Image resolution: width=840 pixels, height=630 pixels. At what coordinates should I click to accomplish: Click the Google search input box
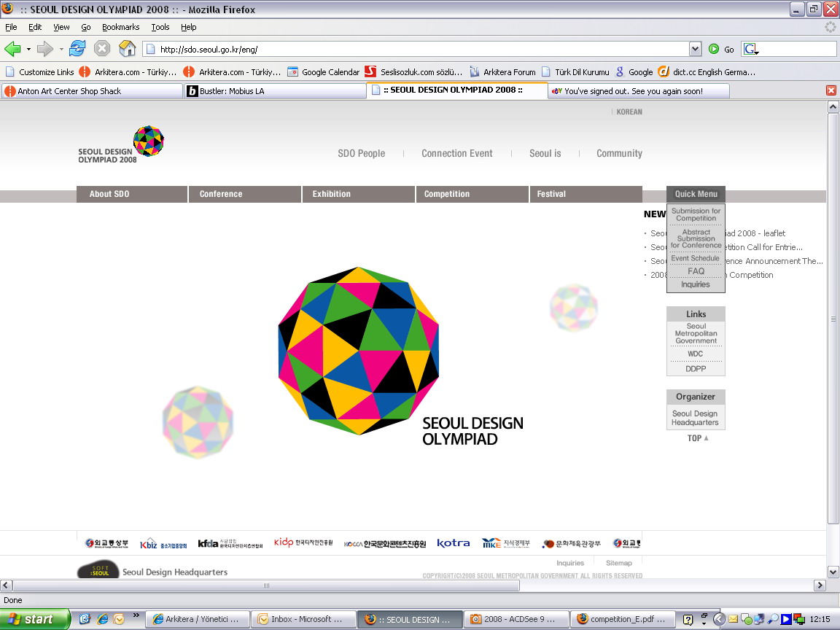point(797,50)
